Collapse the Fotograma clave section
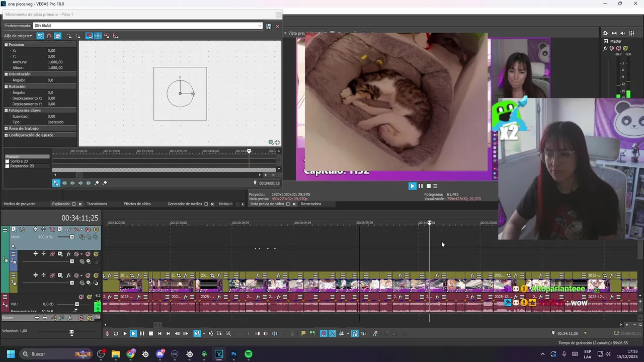 coord(6,110)
